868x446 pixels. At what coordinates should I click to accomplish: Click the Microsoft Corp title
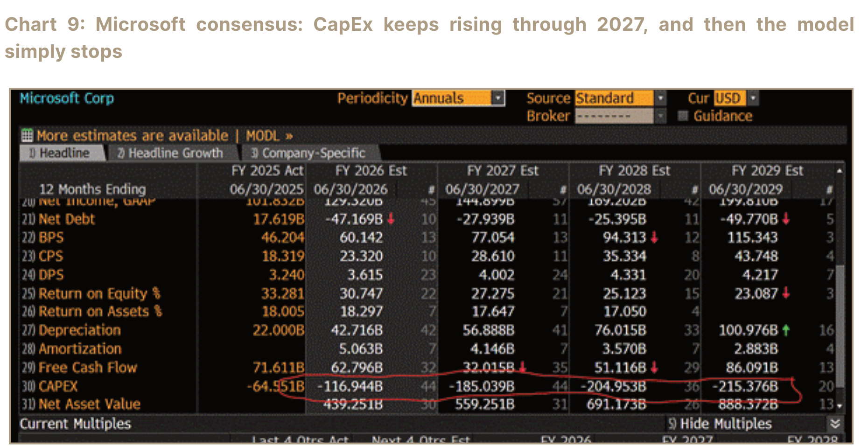click(67, 98)
